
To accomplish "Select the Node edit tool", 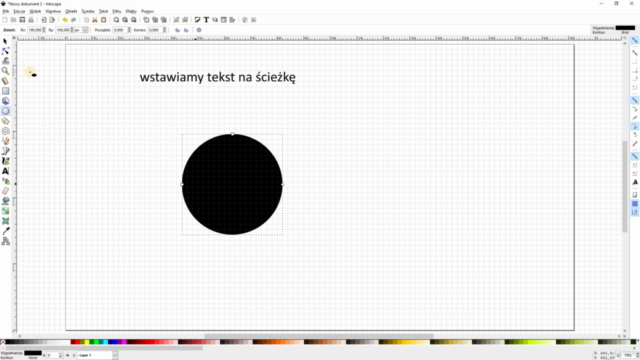I will [x=5, y=51].
